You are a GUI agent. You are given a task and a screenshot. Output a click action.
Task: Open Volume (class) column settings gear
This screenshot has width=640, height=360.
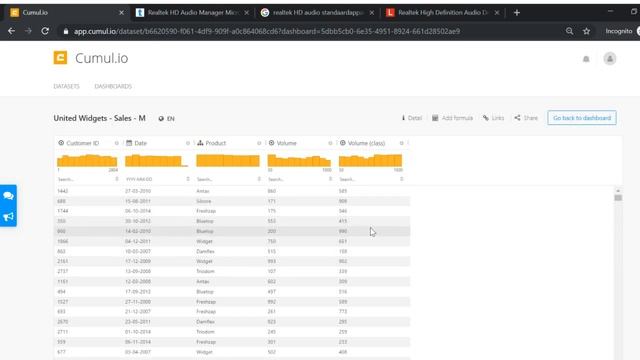tap(401, 143)
